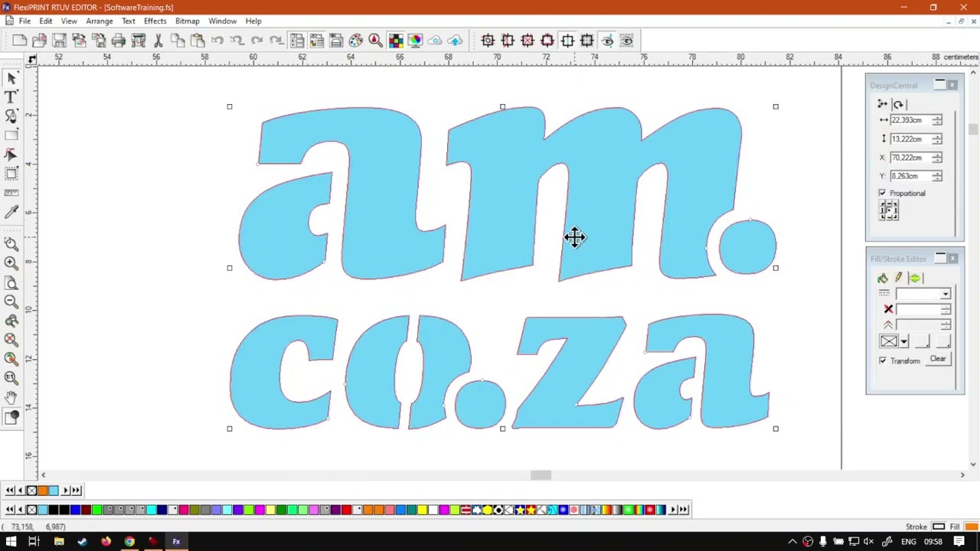Adjust the stroke width stepper

tap(946, 309)
